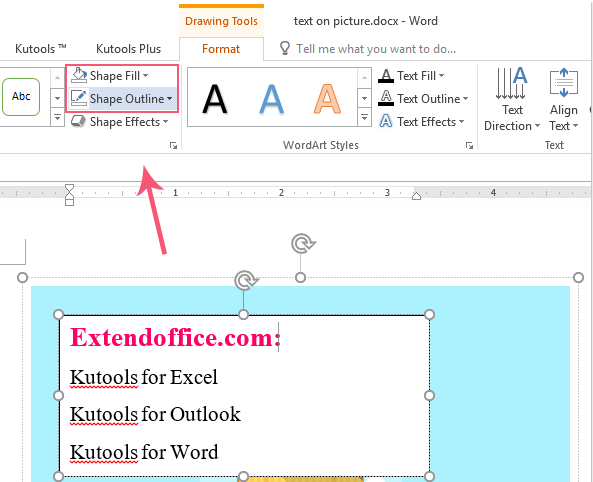Click the text box top-right resize handle
The height and width of the screenshot is (482, 593).
(x=429, y=314)
